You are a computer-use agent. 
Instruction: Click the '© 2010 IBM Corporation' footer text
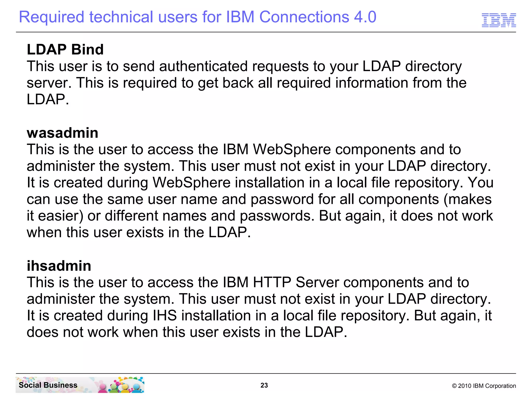484,386
